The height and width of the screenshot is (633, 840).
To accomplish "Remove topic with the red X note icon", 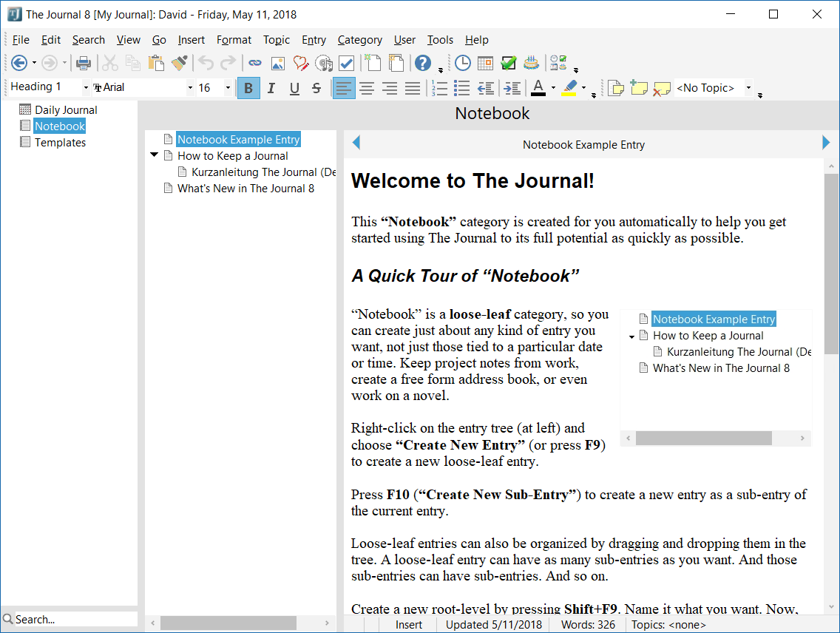I will tap(662, 88).
